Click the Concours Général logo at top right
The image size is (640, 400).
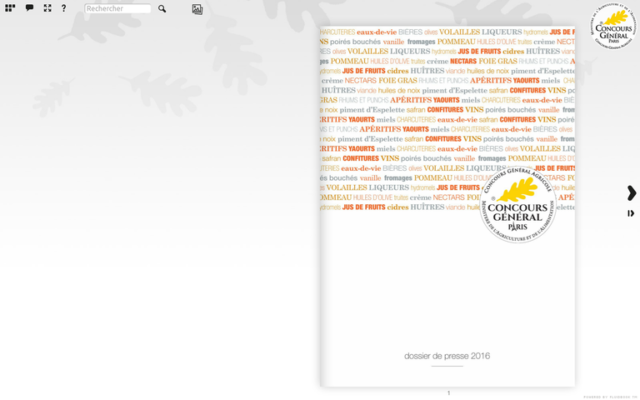tap(614, 25)
